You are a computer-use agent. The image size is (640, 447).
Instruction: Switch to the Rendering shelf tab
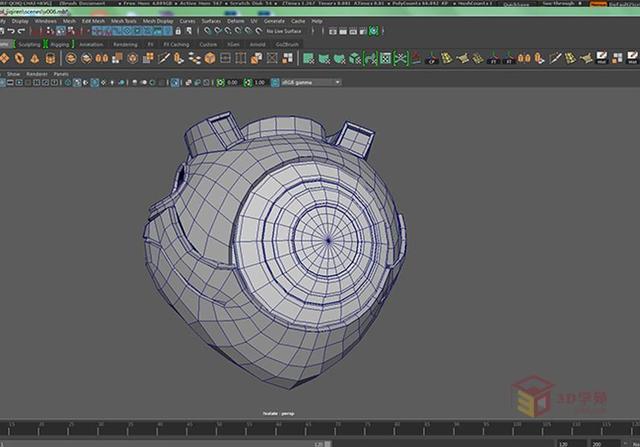tap(125, 44)
